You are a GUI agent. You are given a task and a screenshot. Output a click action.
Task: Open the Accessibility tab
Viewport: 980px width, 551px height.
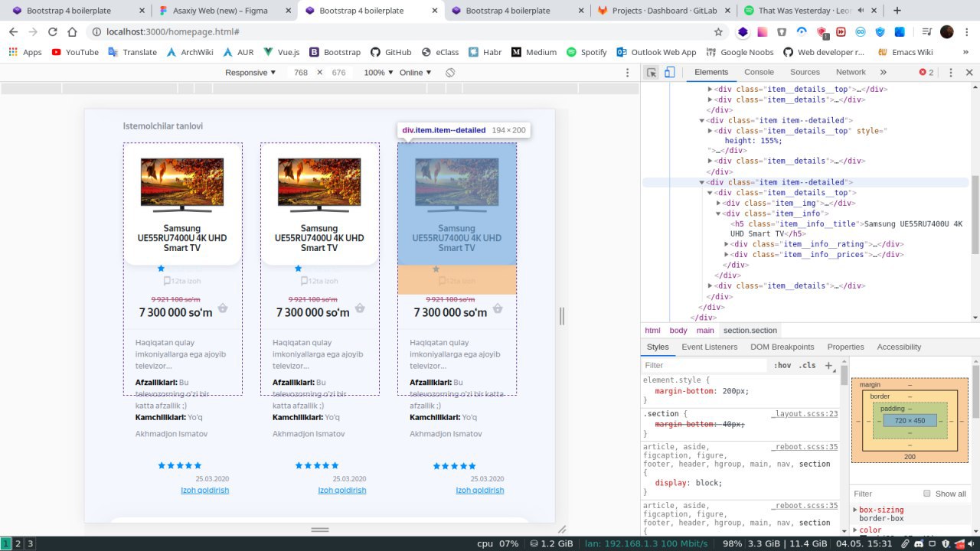click(899, 347)
